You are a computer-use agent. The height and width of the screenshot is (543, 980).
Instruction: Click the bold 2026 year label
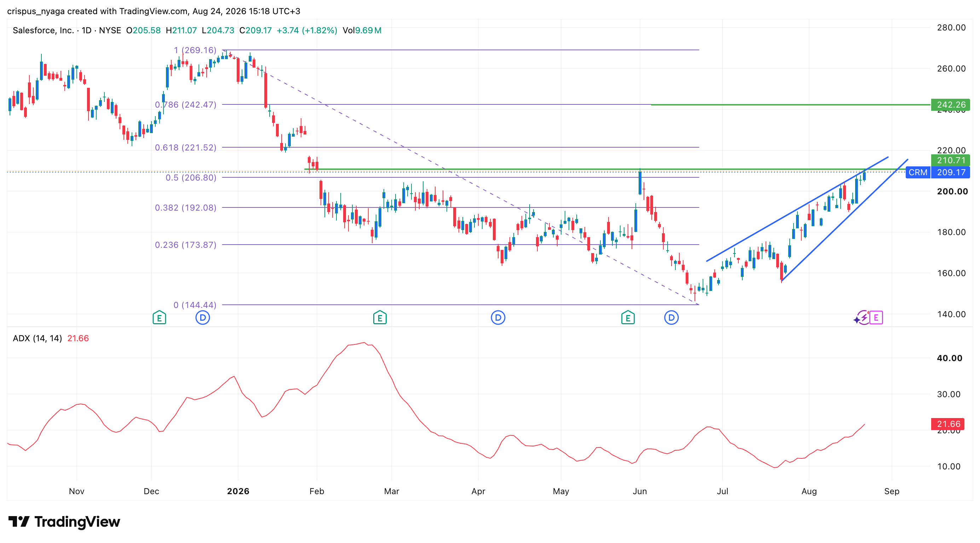238,491
